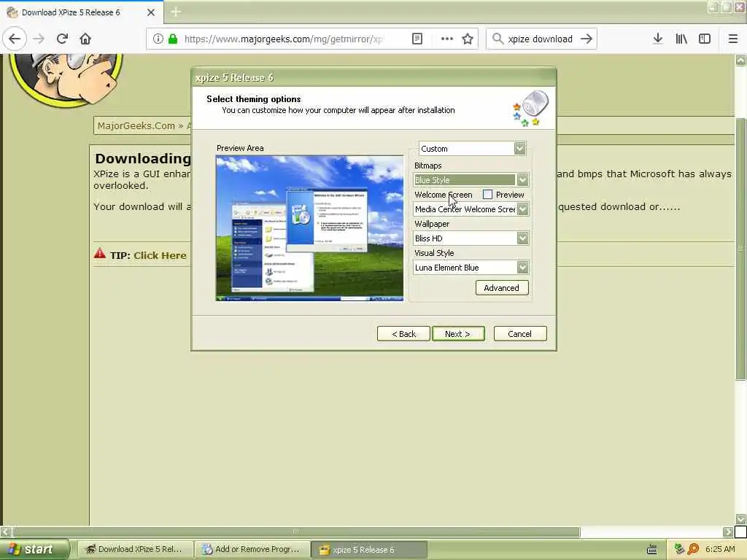The width and height of the screenshot is (747, 560).
Task: Click the Select theming options heading
Action: 253,99
